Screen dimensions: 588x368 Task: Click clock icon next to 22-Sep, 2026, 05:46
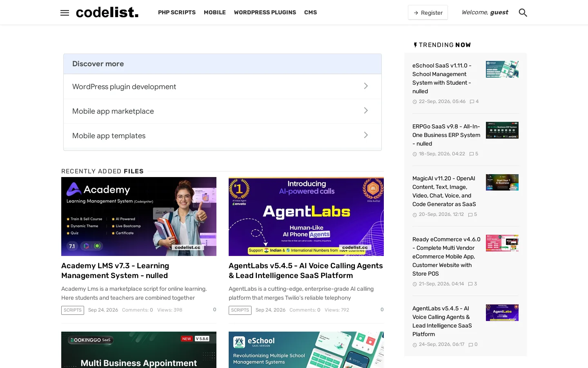414,102
